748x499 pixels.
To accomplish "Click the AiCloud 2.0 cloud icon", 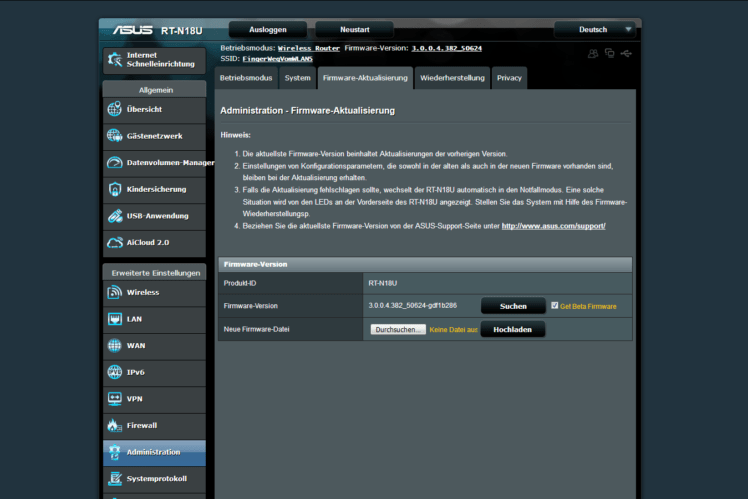I will pyautogui.click(x=114, y=243).
